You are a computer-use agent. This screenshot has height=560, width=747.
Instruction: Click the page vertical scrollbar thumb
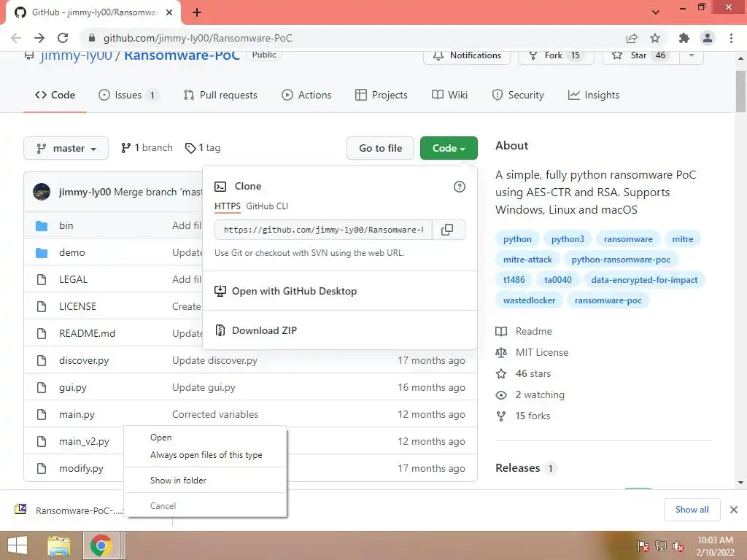coord(740,92)
